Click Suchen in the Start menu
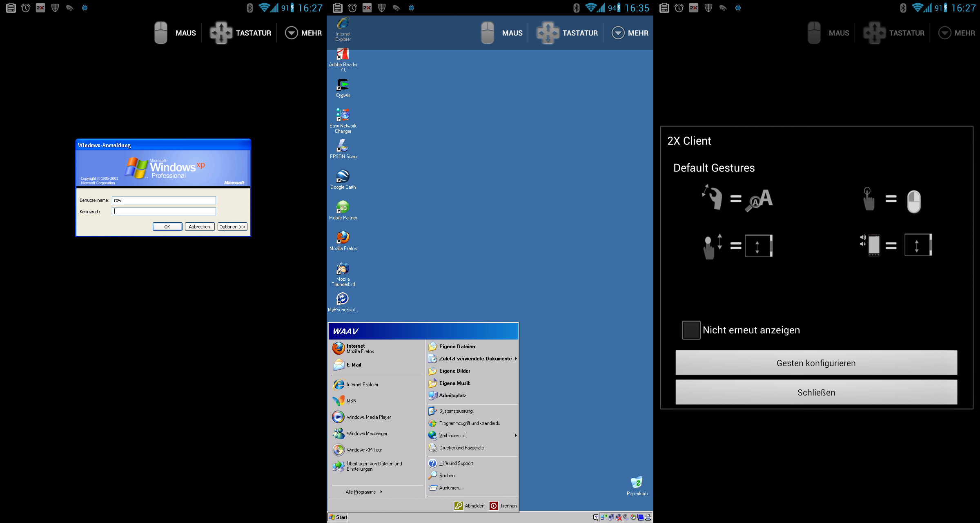 tap(472, 476)
